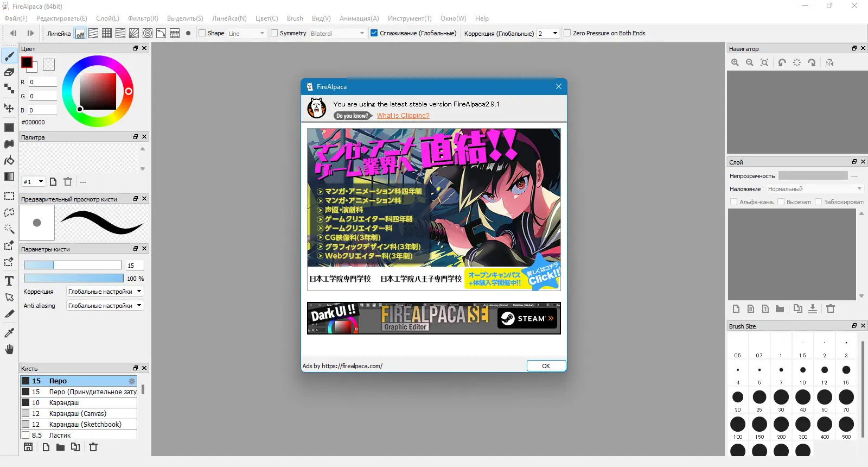Open the Фильтр(R) menu
This screenshot has height=467, width=868.
click(143, 18)
